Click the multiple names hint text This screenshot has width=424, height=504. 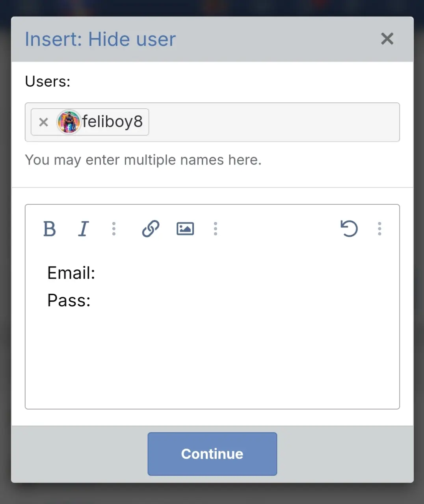pos(143,160)
